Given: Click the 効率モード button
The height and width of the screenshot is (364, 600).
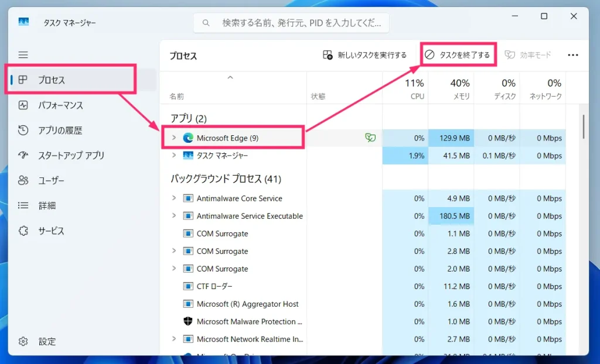Looking at the screenshot, I should pos(528,55).
